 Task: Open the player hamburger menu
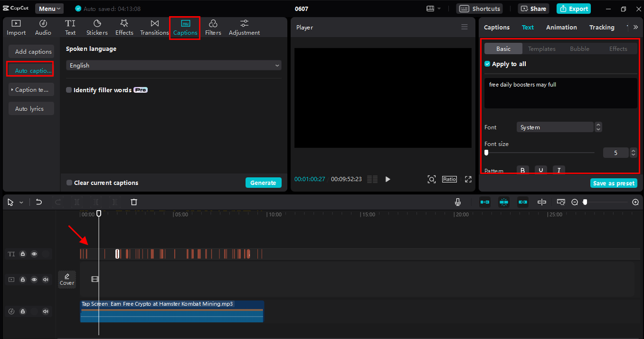(464, 27)
